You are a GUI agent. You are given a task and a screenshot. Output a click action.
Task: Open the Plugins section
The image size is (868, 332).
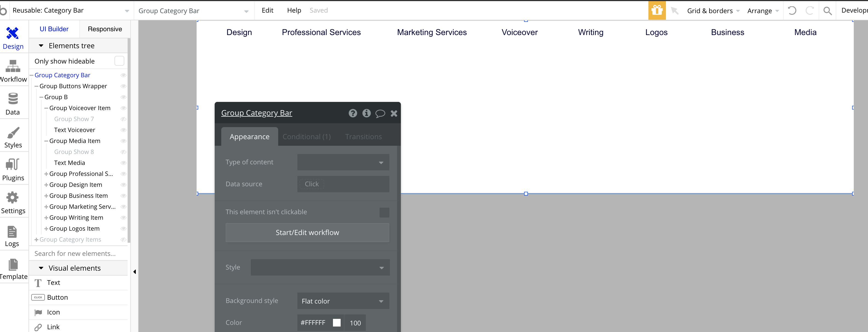coord(13,170)
